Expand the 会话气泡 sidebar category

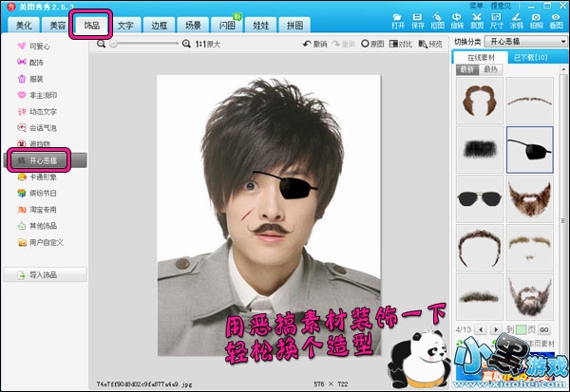click(x=38, y=126)
